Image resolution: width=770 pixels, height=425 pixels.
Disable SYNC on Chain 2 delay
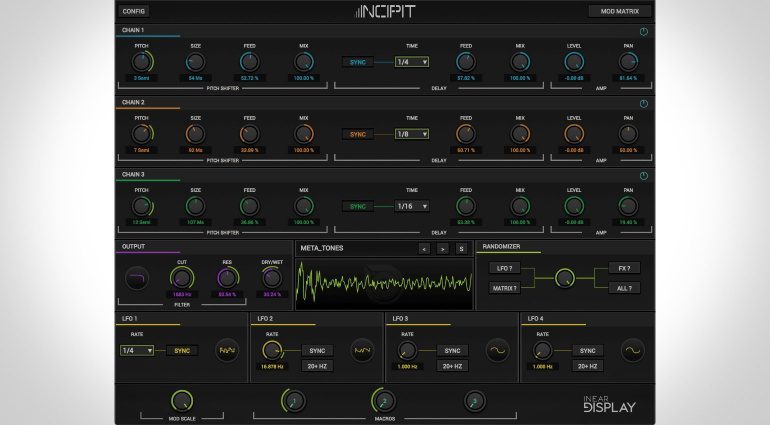pyautogui.click(x=358, y=134)
